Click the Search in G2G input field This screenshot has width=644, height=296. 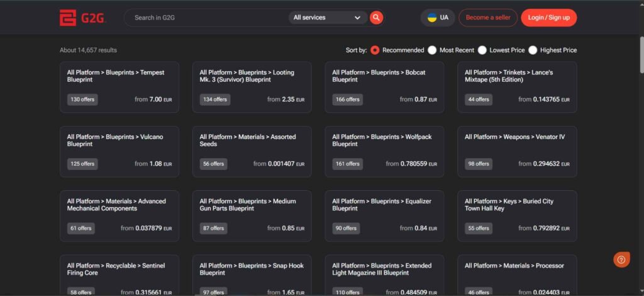tap(208, 18)
